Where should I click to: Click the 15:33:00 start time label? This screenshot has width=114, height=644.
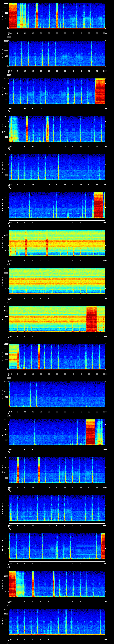coord(9,450)
